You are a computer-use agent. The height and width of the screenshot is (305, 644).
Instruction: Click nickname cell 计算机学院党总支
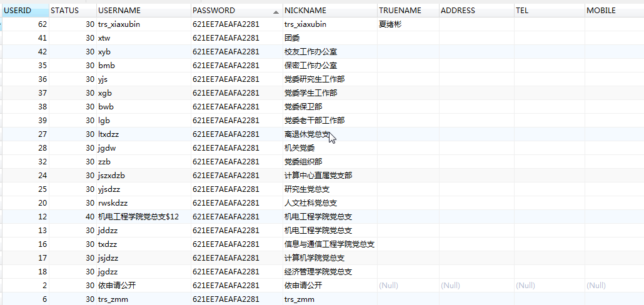330,258
